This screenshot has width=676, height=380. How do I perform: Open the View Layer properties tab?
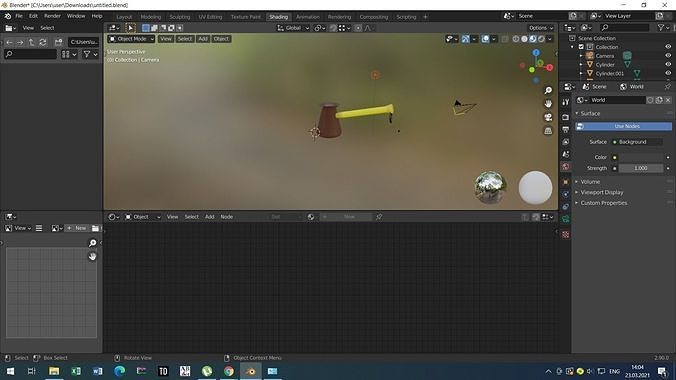click(566, 142)
